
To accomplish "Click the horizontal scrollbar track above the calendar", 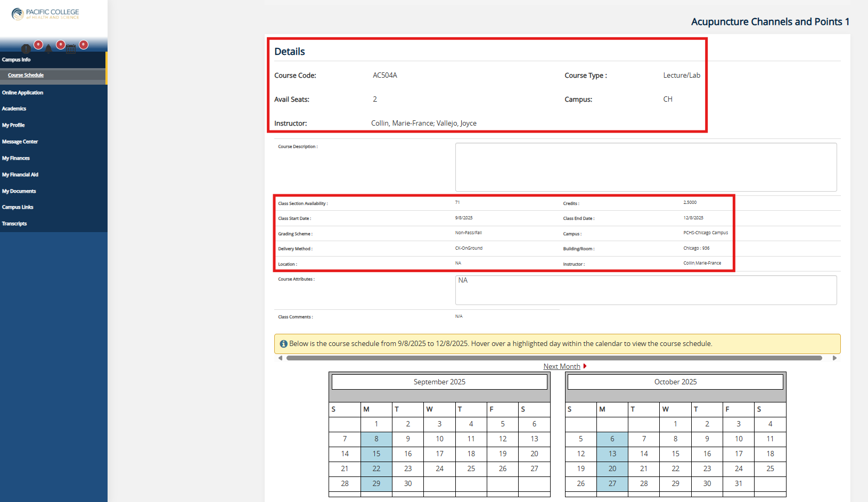I will (554, 358).
